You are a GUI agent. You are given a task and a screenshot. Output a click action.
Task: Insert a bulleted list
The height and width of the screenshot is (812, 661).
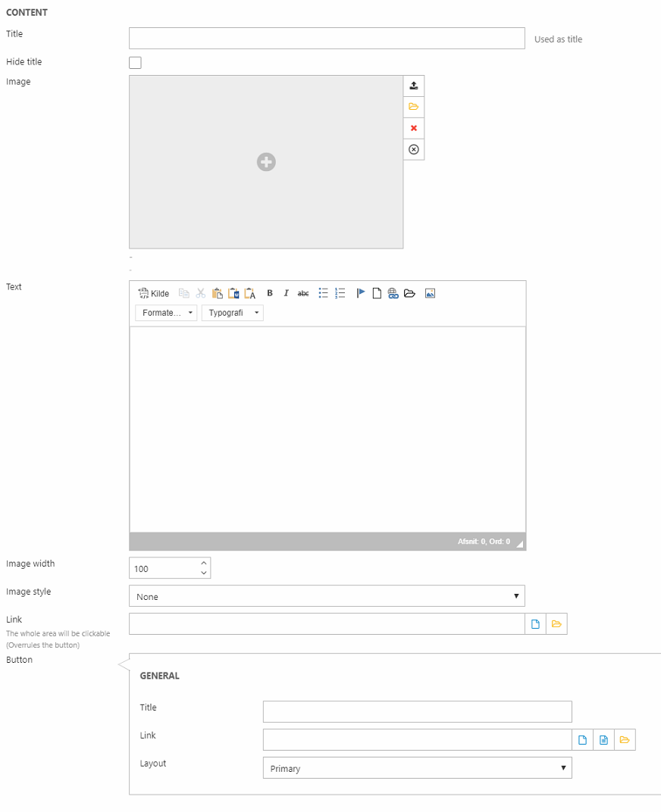point(323,293)
